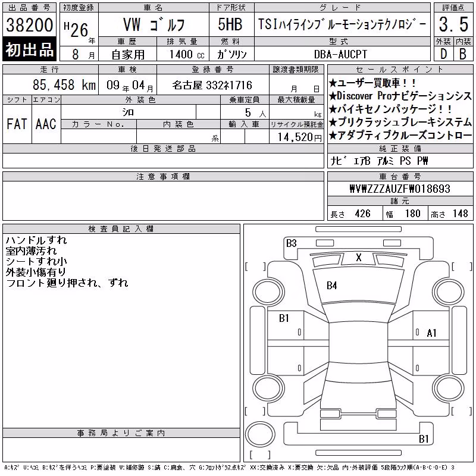
Task: Click the lot number 38200
Action: [29, 24]
